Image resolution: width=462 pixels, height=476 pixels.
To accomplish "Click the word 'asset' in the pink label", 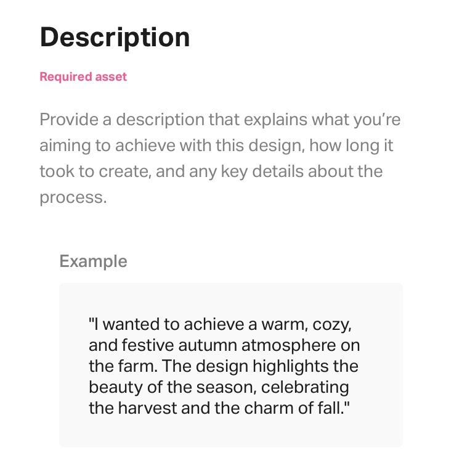I will (111, 77).
